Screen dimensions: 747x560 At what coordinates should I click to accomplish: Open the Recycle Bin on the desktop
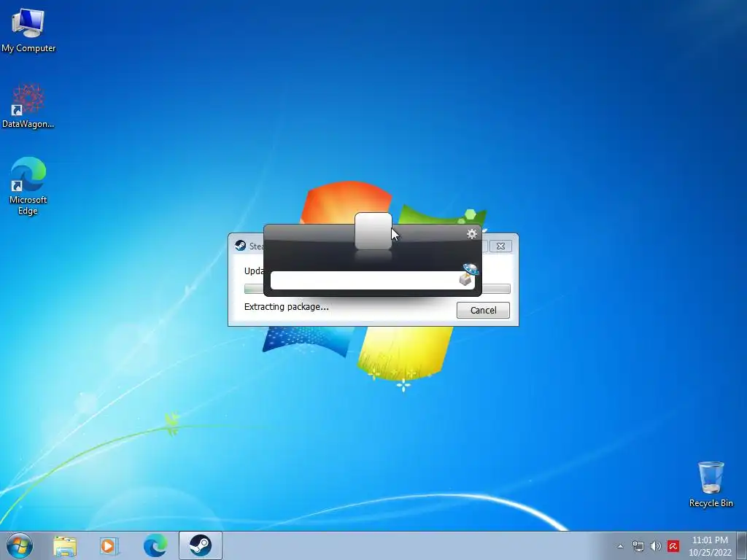711,484
